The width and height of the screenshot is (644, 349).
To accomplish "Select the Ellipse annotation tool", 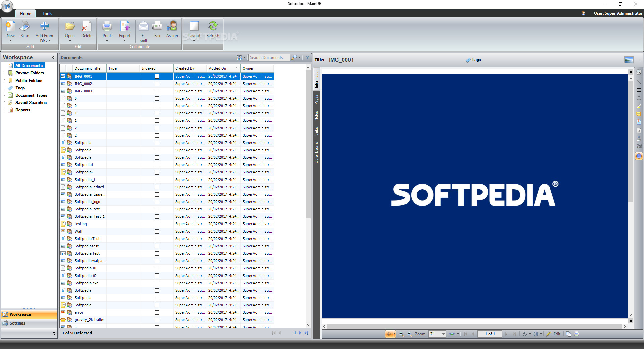I will click(639, 98).
